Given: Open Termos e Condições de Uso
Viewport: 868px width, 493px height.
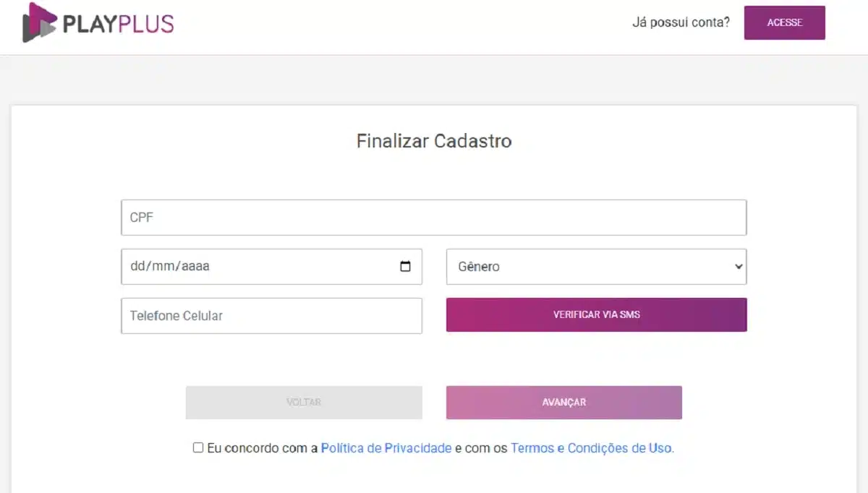Looking at the screenshot, I should (592, 447).
